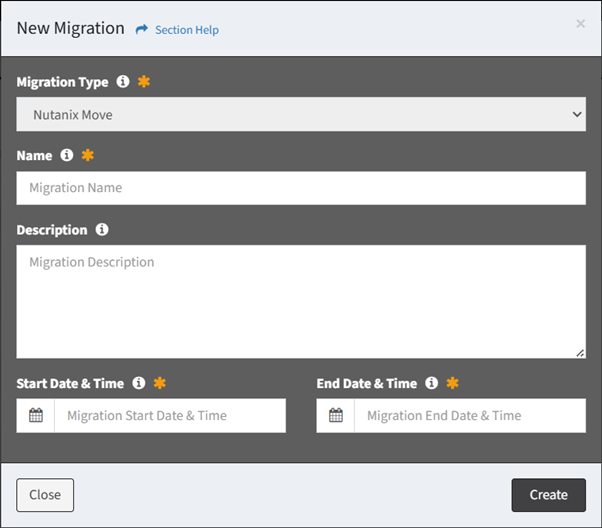This screenshot has height=528, width=602.
Task: Click the info icon next to Migration Type
Action: (x=123, y=82)
